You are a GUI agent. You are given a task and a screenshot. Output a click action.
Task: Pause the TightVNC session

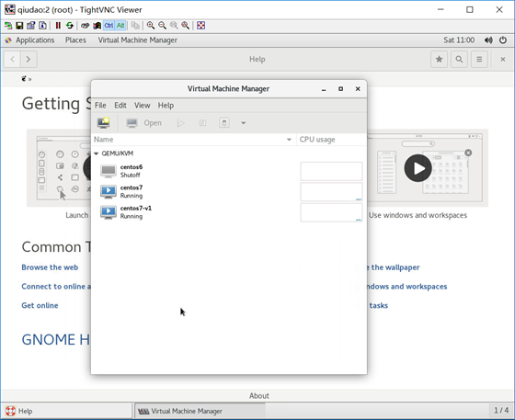click(58, 26)
